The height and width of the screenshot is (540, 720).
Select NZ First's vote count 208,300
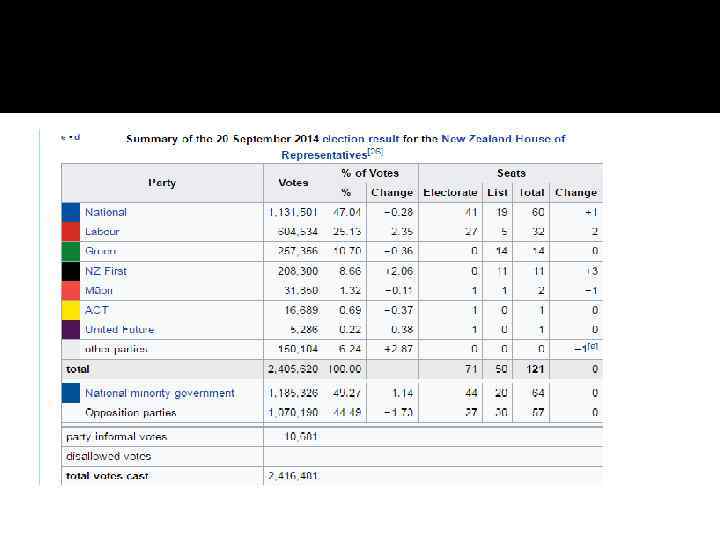pyautogui.click(x=298, y=271)
